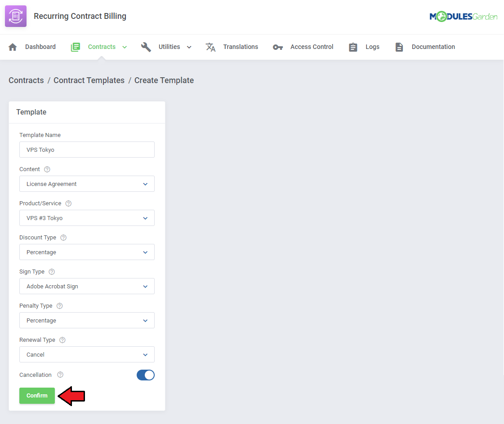Expand the Contracts menu chevron

point(125,47)
